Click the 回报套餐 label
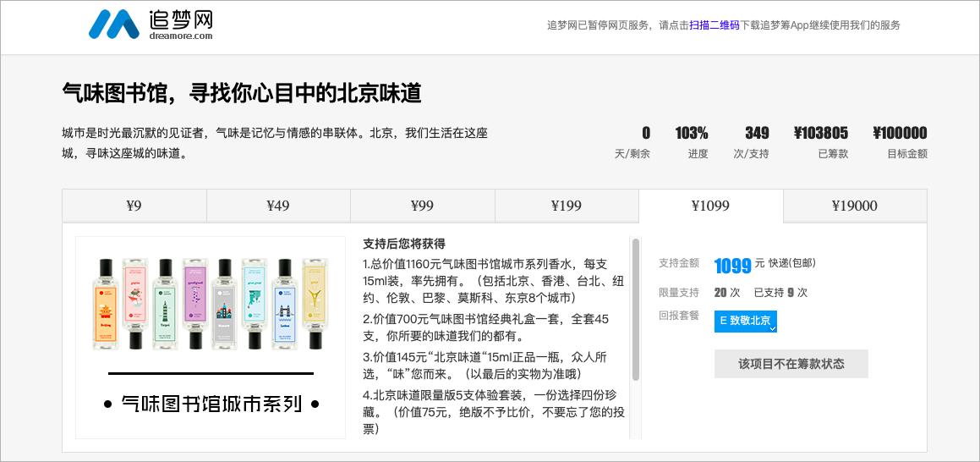980x462 pixels. pos(679,316)
